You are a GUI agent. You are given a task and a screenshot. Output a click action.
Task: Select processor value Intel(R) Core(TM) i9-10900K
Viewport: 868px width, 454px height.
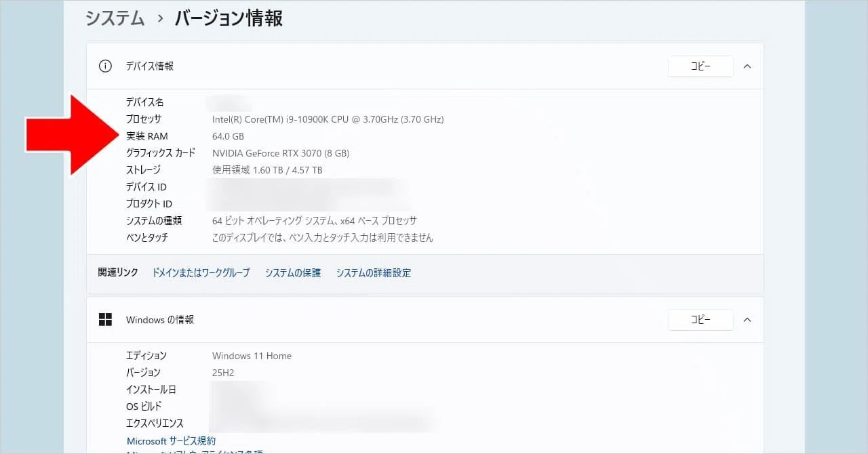coord(328,119)
